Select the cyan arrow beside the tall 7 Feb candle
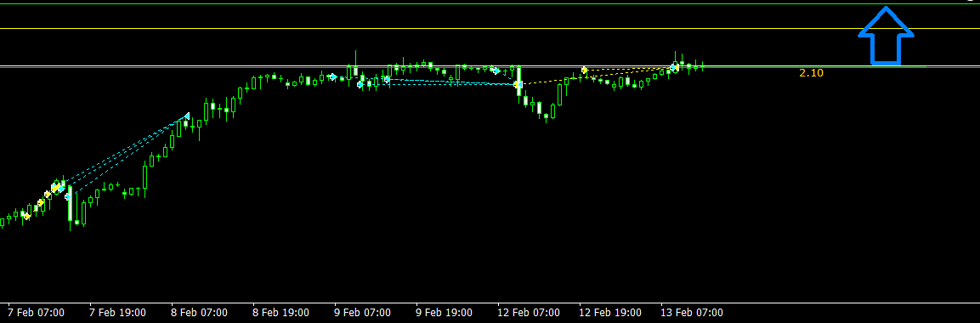 [67, 196]
